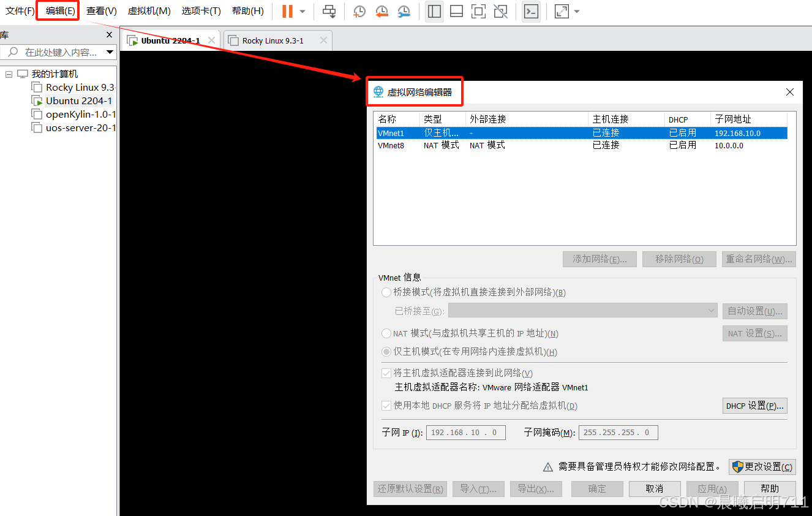Collapse the 我的计算机 tree node
The width and height of the screenshot is (812, 516).
(9, 74)
